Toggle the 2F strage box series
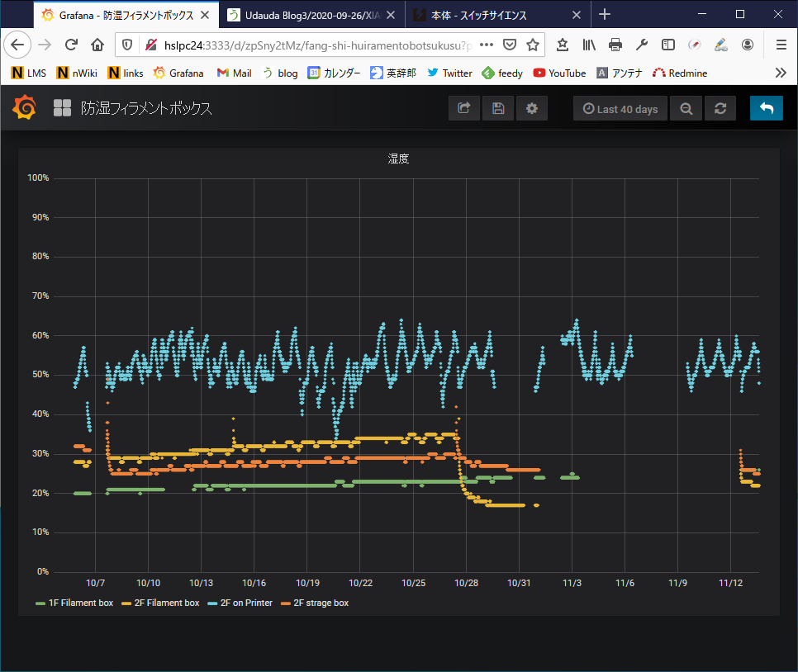 pyautogui.click(x=321, y=603)
